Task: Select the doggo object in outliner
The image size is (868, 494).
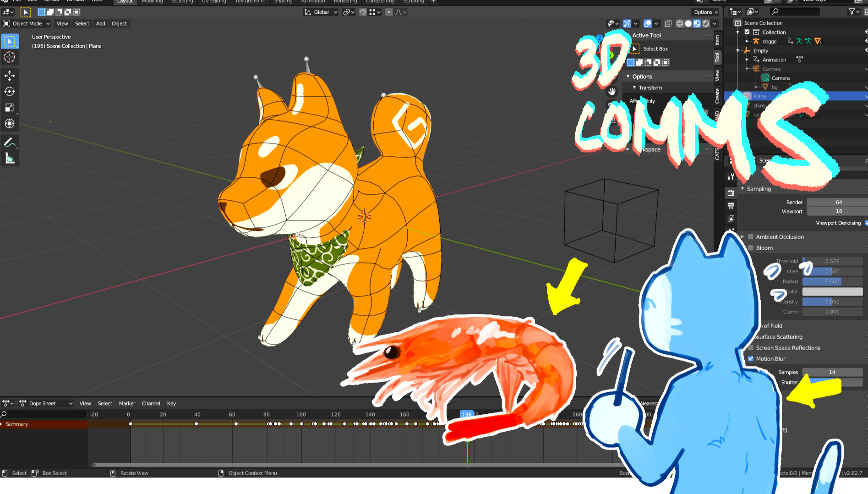Action: tap(769, 42)
